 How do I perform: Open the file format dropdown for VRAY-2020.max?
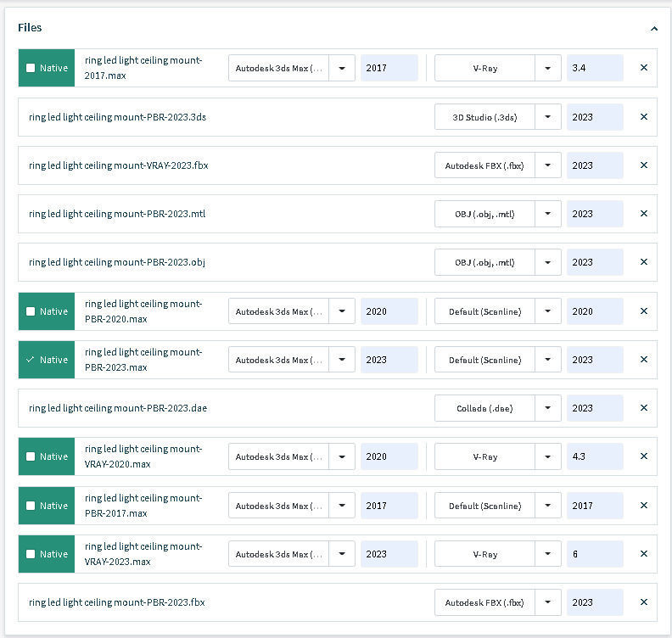(342, 456)
